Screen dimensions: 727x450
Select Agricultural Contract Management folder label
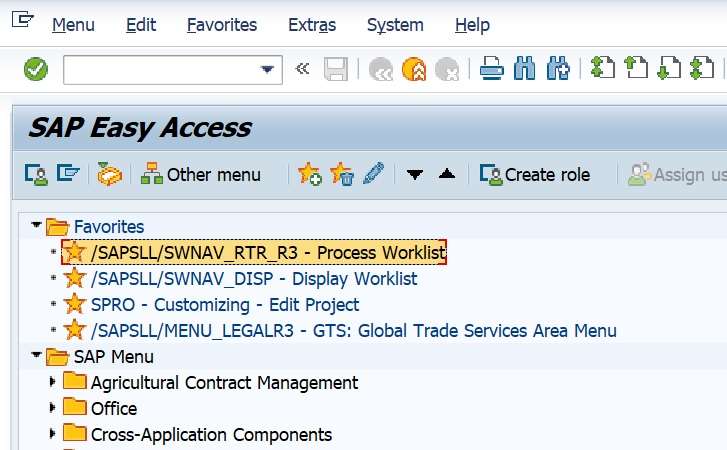tap(224, 383)
